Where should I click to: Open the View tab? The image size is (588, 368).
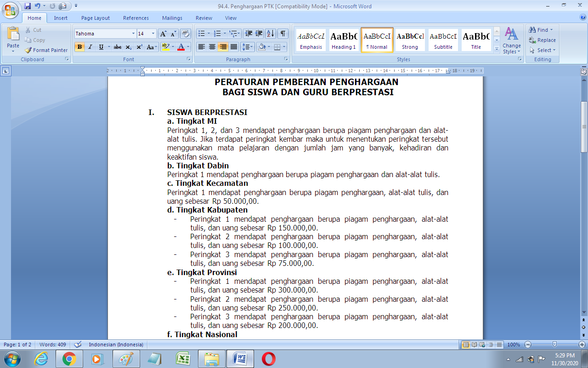click(x=231, y=18)
